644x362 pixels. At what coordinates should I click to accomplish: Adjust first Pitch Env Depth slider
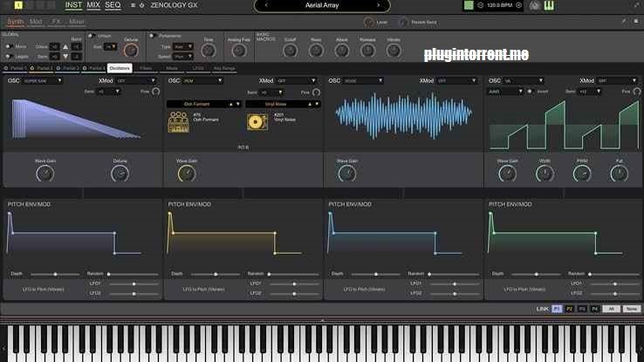pos(55,274)
